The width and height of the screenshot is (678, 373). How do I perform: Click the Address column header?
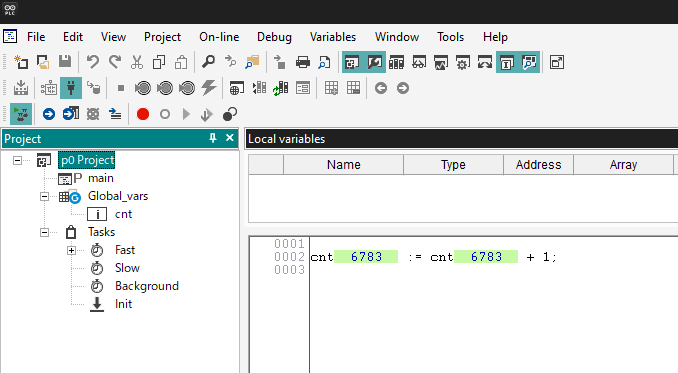[538, 165]
